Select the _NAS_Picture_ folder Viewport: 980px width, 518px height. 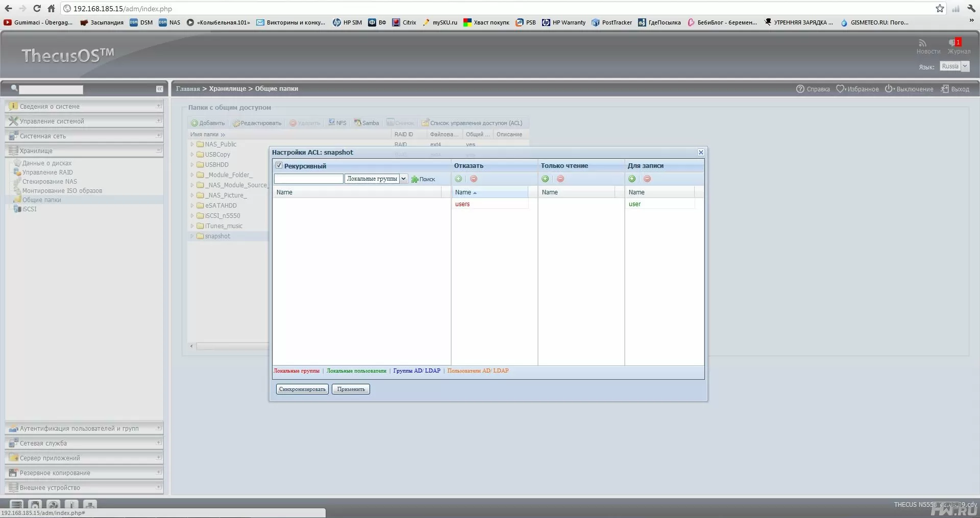pyautogui.click(x=226, y=195)
